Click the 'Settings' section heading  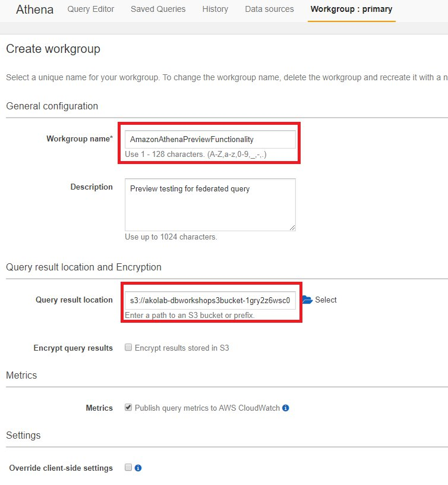(x=23, y=435)
